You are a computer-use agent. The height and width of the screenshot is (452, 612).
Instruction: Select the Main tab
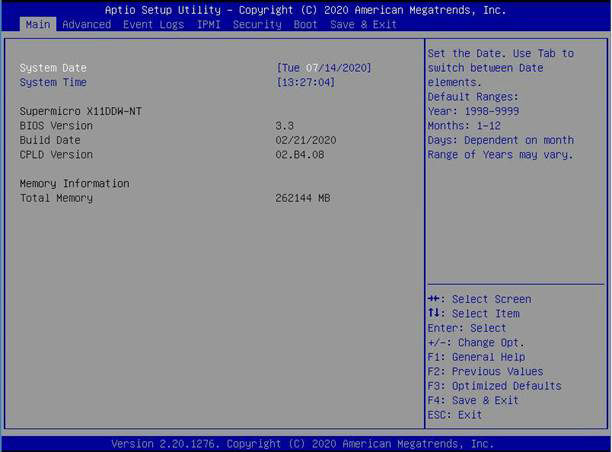[x=36, y=24]
